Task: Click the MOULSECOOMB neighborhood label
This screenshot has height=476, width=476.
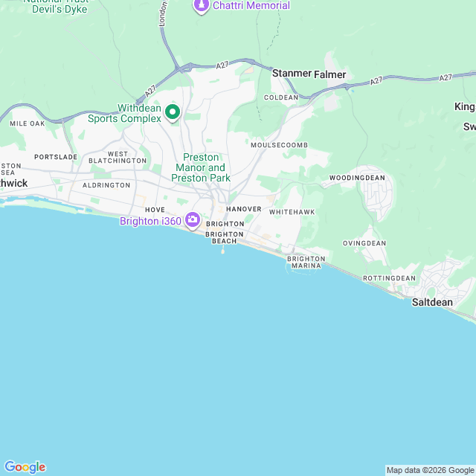Action: (280, 145)
